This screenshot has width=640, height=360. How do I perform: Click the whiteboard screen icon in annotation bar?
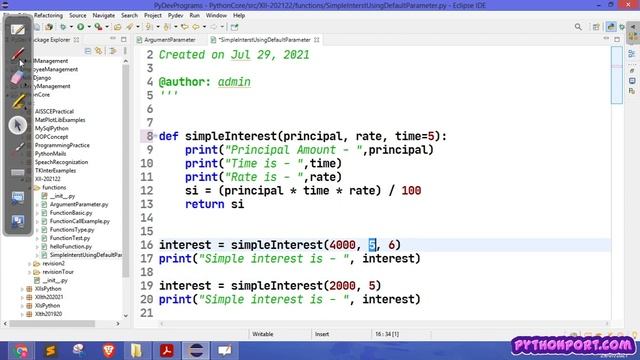(18, 198)
